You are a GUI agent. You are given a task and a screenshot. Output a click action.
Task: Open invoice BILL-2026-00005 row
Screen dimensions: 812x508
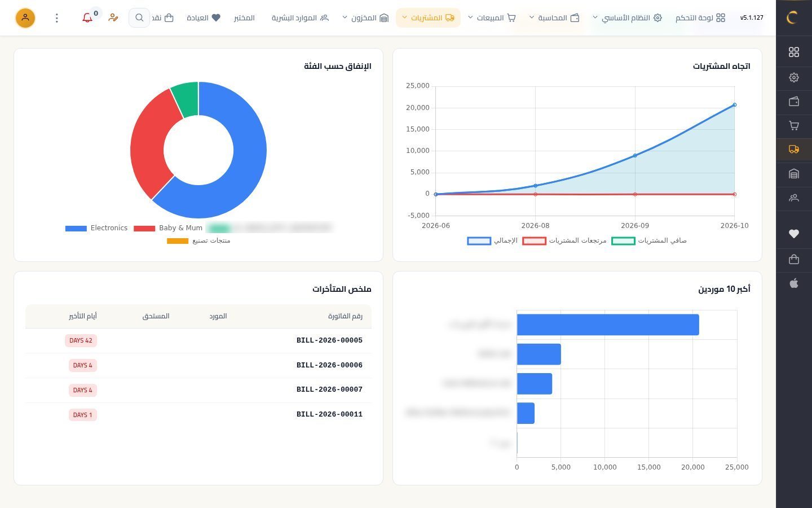pyautogui.click(x=198, y=340)
